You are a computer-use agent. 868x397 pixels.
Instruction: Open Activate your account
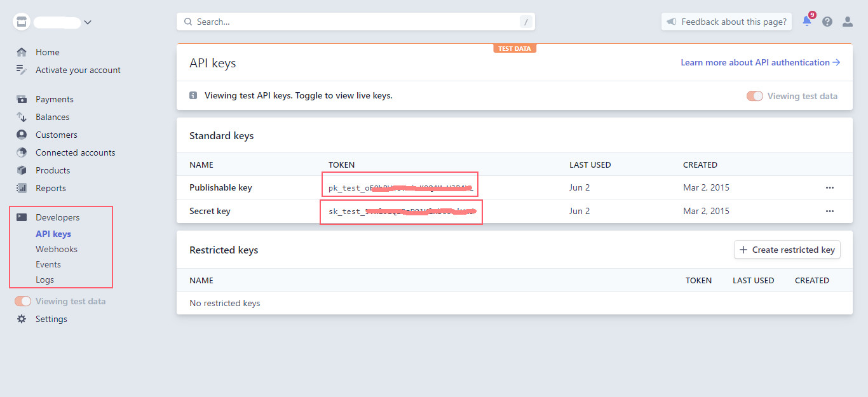pos(78,70)
